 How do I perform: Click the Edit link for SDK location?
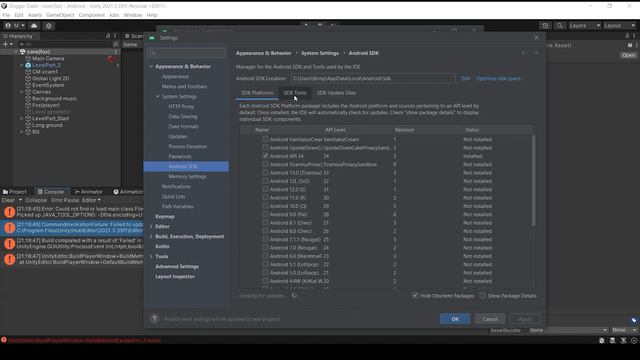tap(466, 78)
